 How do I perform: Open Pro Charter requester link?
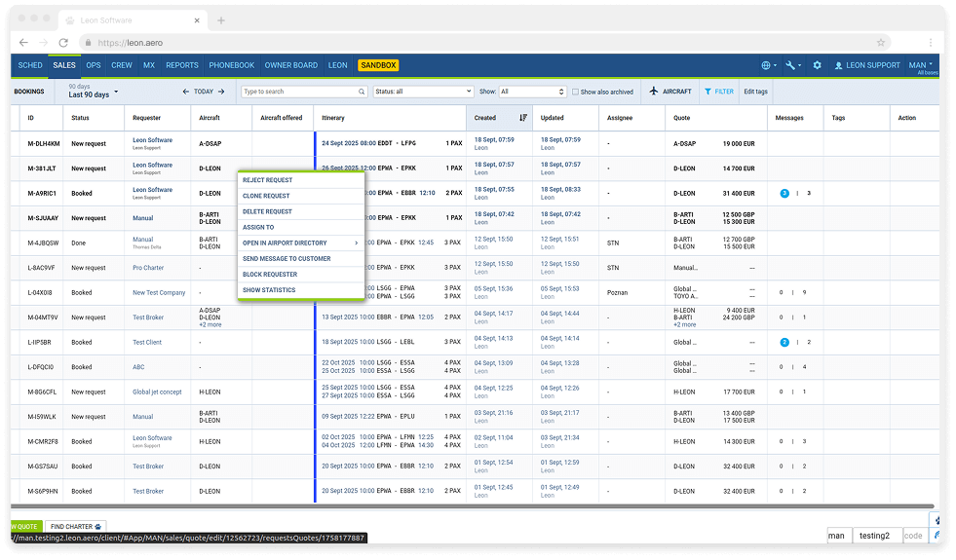[148, 268]
